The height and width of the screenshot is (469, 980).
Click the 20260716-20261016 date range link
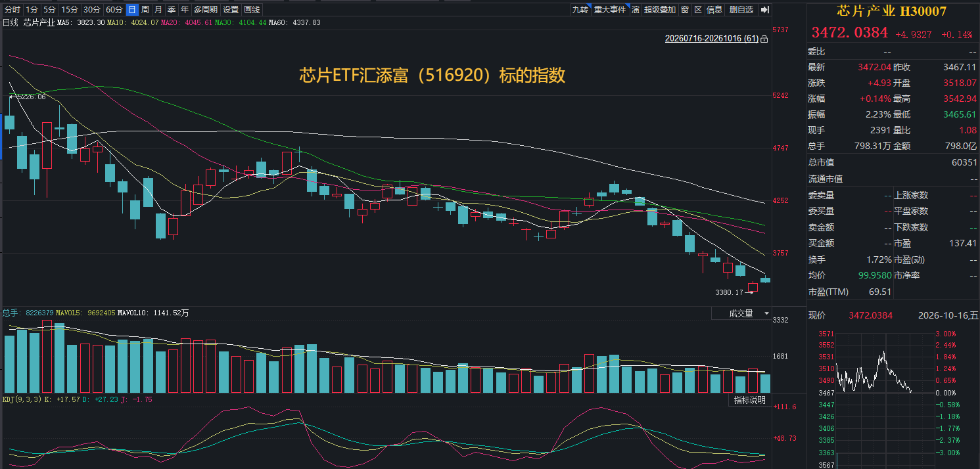(712, 39)
